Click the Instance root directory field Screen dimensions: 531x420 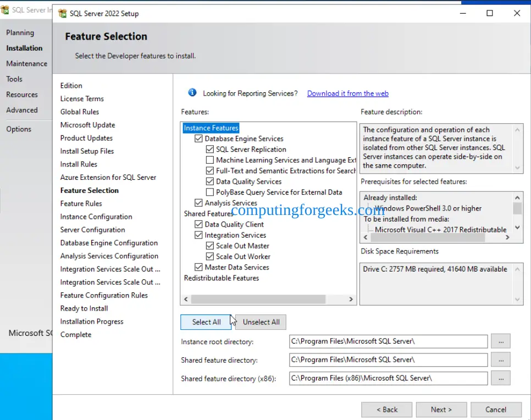[388, 341]
